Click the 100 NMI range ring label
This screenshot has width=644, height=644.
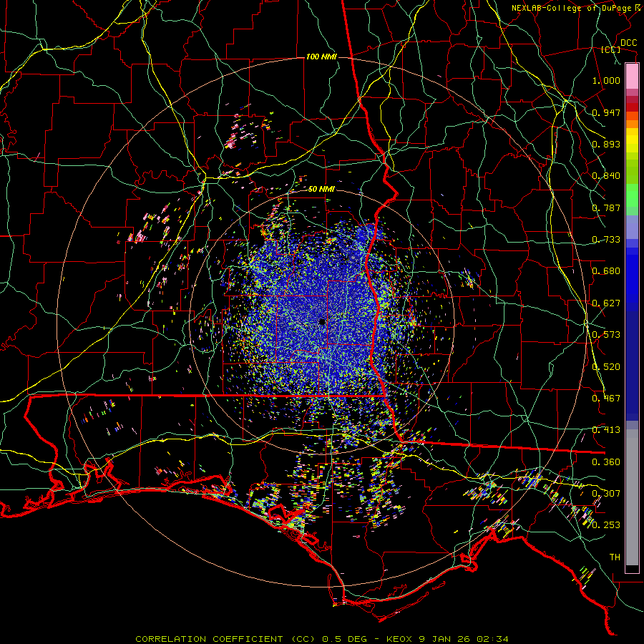click(321, 57)
